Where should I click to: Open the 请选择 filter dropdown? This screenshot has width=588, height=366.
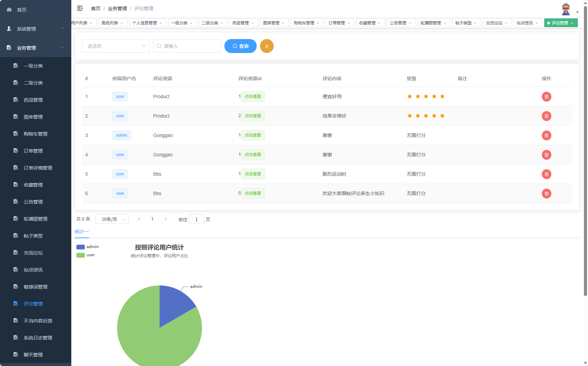pos(115,46)
